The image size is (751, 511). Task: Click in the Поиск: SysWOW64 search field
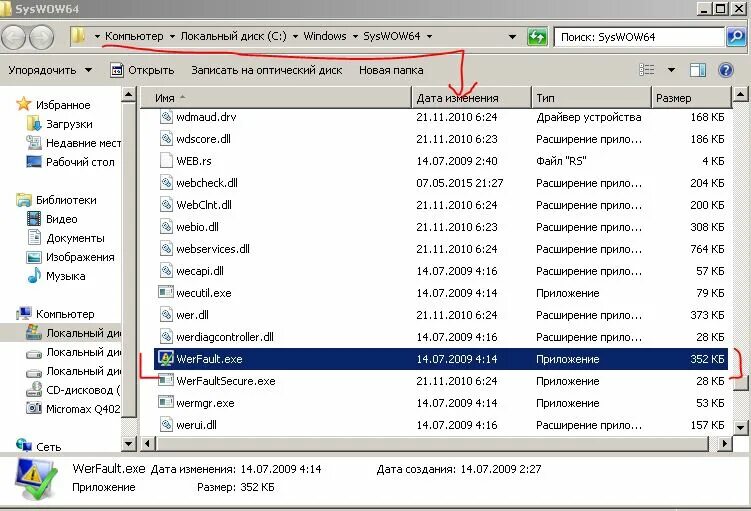tap(639, 37)
